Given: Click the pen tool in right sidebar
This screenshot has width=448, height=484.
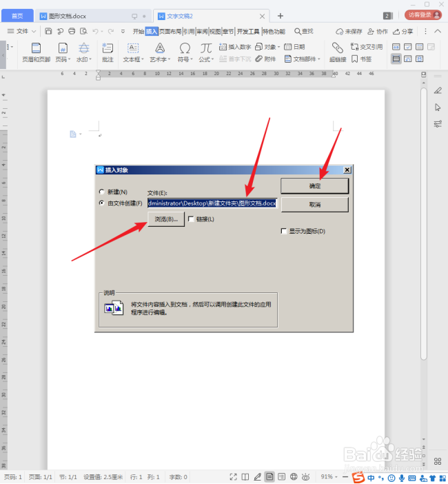Looking at the screenshot, I should pos(438,90).
